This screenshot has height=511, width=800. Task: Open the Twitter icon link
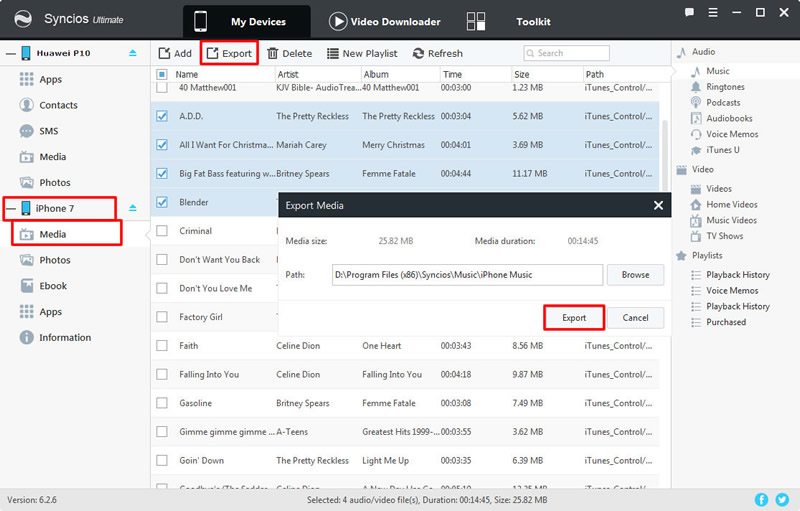click(x=782, y=499)
